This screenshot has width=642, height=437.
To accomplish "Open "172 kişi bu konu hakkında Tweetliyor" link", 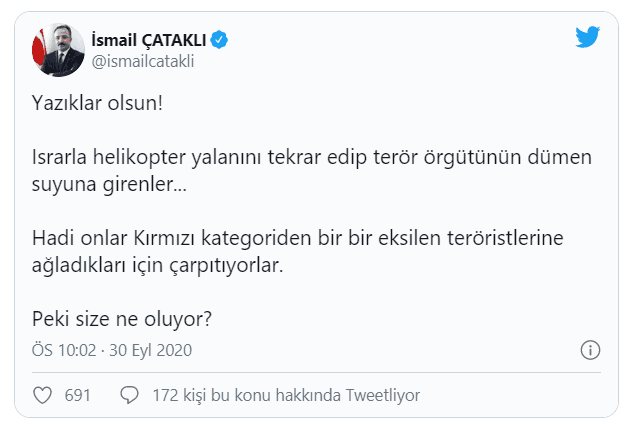I will tap(286, 396).
